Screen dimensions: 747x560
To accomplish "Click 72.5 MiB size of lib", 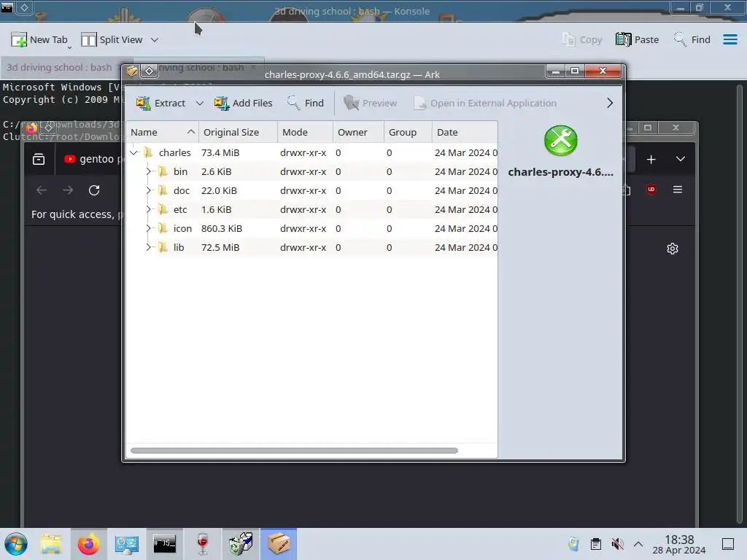I will coord(220,248).
